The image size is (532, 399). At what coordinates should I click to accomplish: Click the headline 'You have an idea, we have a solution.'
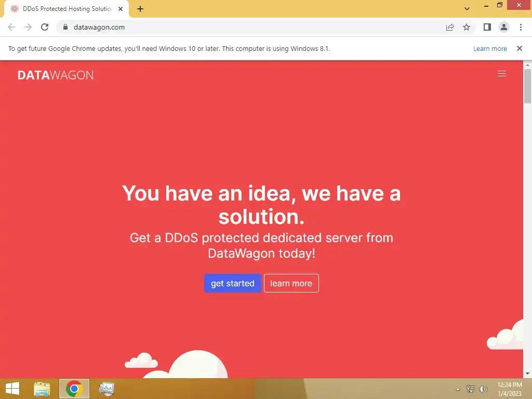coord(261,205)
